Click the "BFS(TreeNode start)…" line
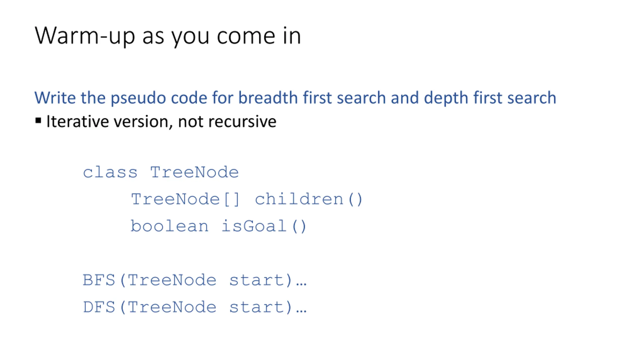This screenshot has height=362, width=644. click(195, 280)
